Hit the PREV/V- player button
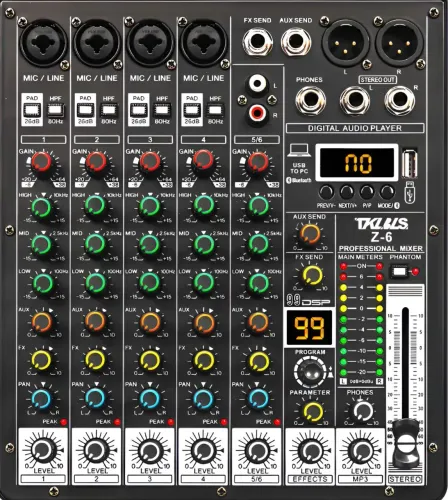The width and height of the screenshot is (448, 500). [x=326, y=193]
